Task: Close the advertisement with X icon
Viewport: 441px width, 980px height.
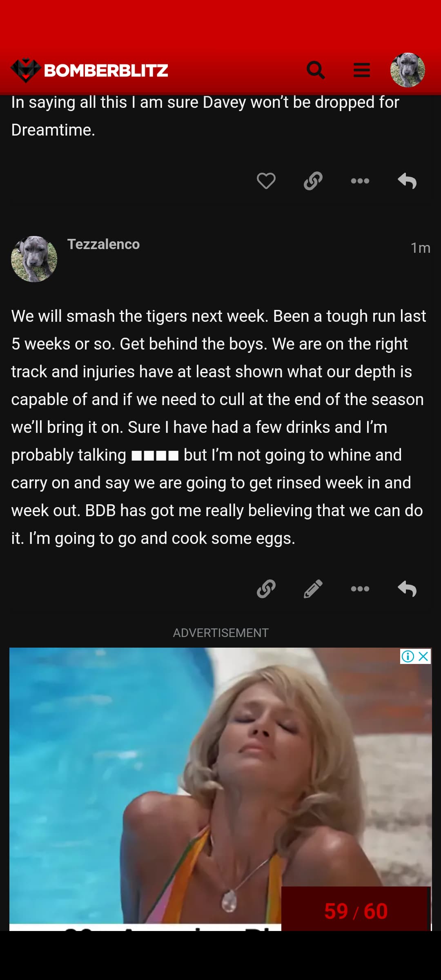Action: pyautogui.click(x=424, y=656)
